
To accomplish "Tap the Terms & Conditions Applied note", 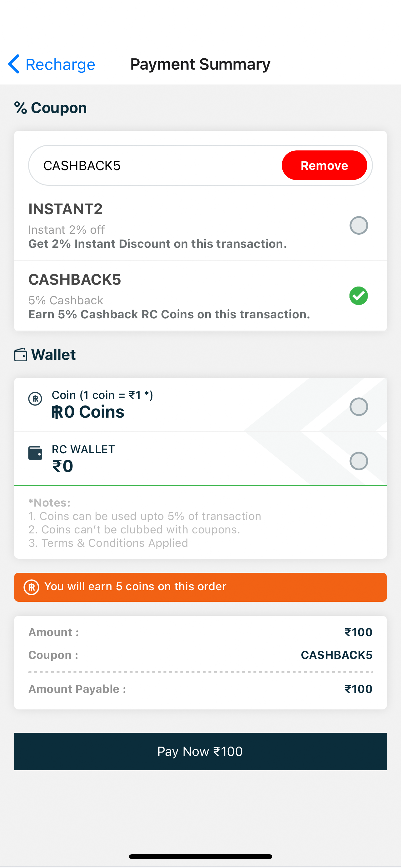I will (x=108, y=543).
